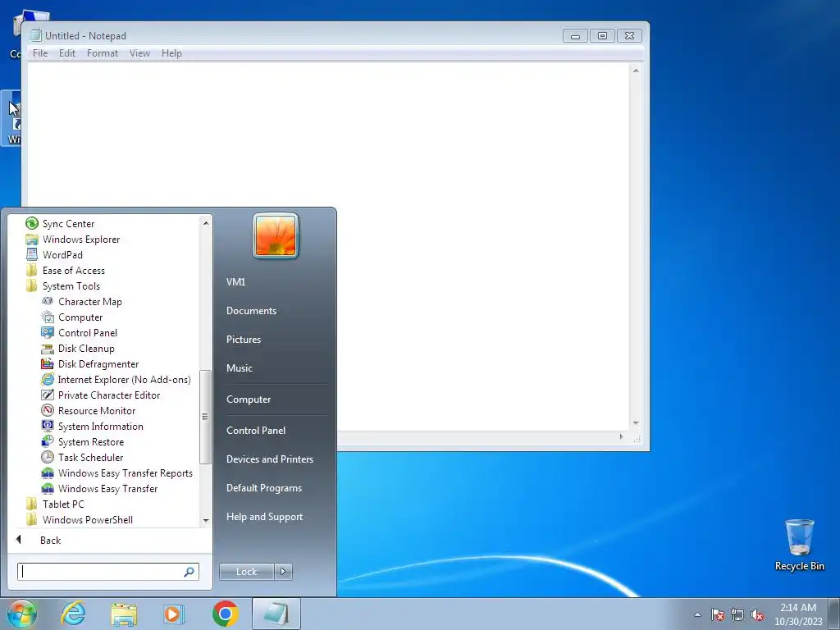Select the Notepad taskbar button
The image size is (840, 630).
click(276, 614)
